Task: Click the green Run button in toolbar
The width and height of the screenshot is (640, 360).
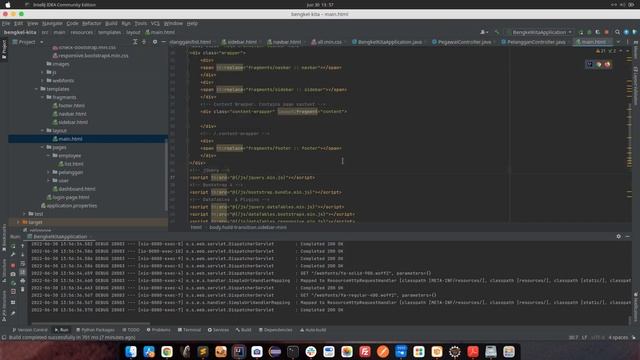Action: (581, 32)
